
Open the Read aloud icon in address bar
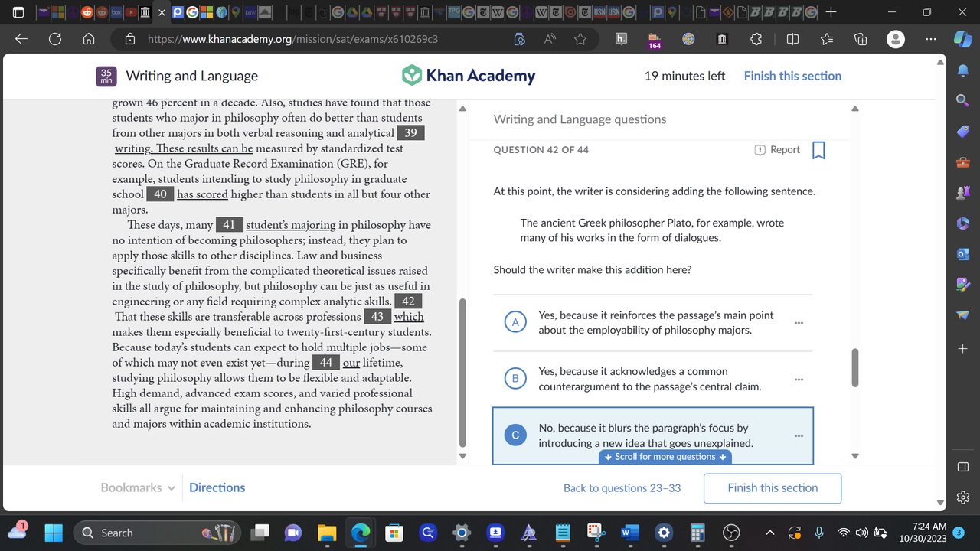click(550, 39)
